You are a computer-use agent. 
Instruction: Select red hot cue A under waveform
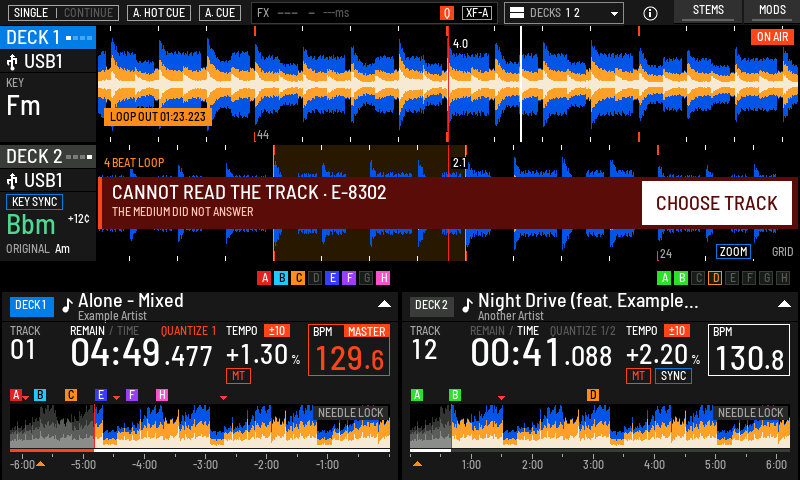(264, 278)
